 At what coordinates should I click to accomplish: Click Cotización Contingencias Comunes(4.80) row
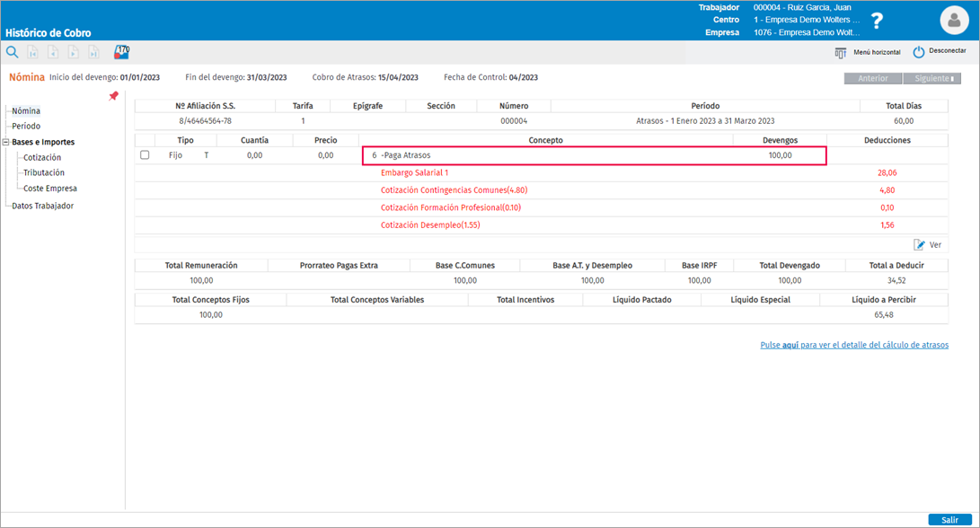(542, 190)
